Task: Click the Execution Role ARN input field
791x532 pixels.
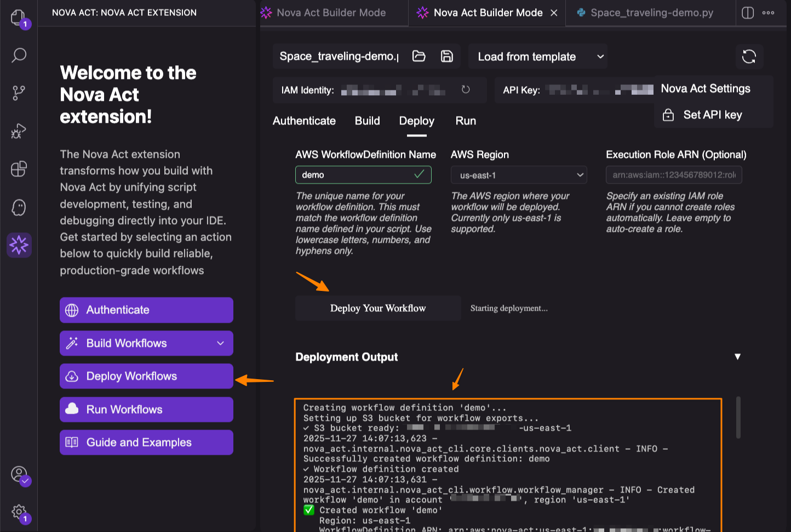Action: click(x=674, y=175)
